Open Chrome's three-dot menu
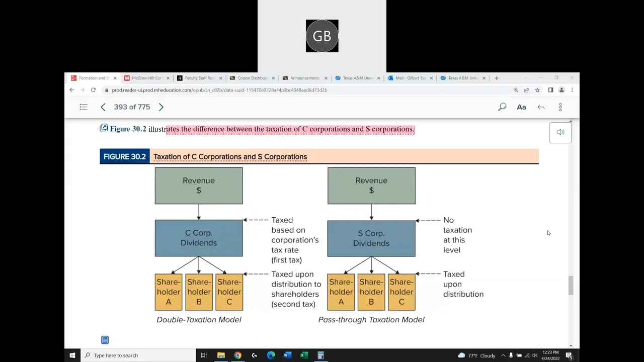Image resolution: width=644 pixels, height=362 pixels. point(572,90)
